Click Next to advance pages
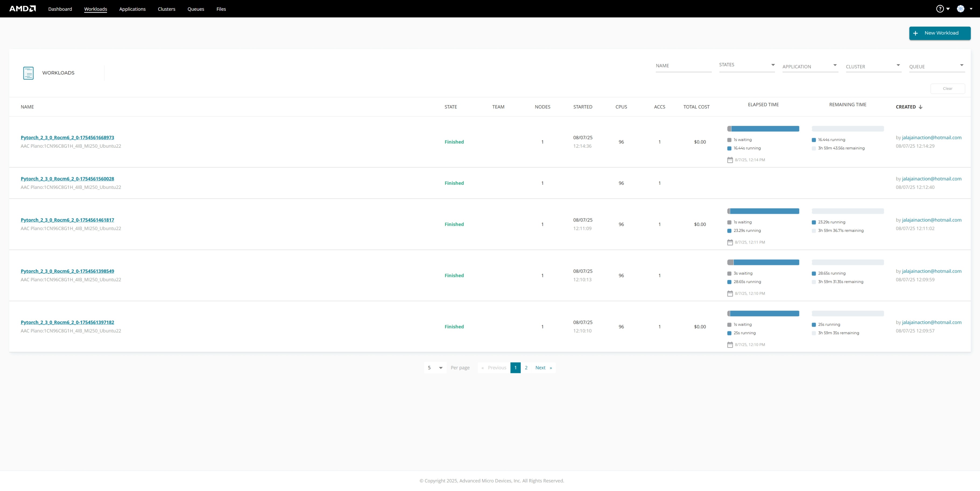 (543, 368)
